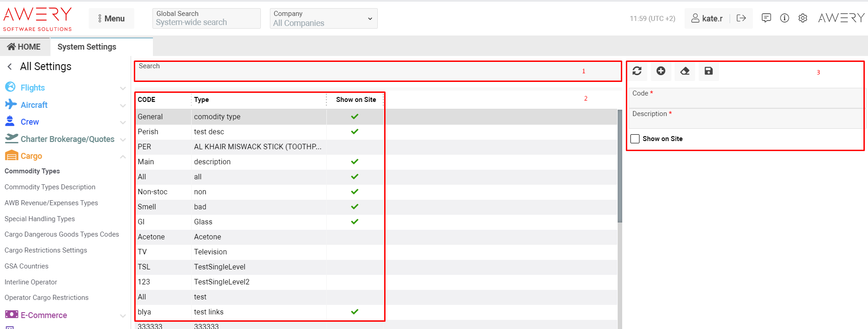Viewport: 868px width, 329px height.
Task: Open the main Menu
Action: (112, 19)
